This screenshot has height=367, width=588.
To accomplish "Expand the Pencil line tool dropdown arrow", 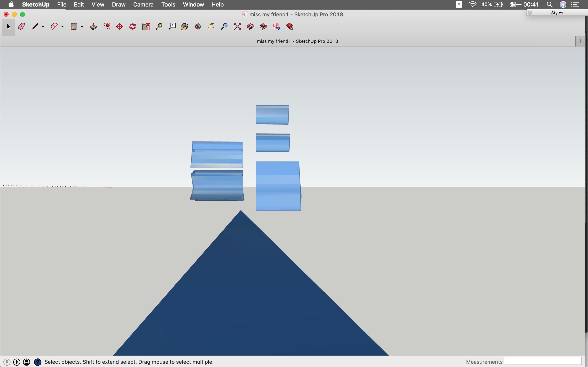I will 43,27.
